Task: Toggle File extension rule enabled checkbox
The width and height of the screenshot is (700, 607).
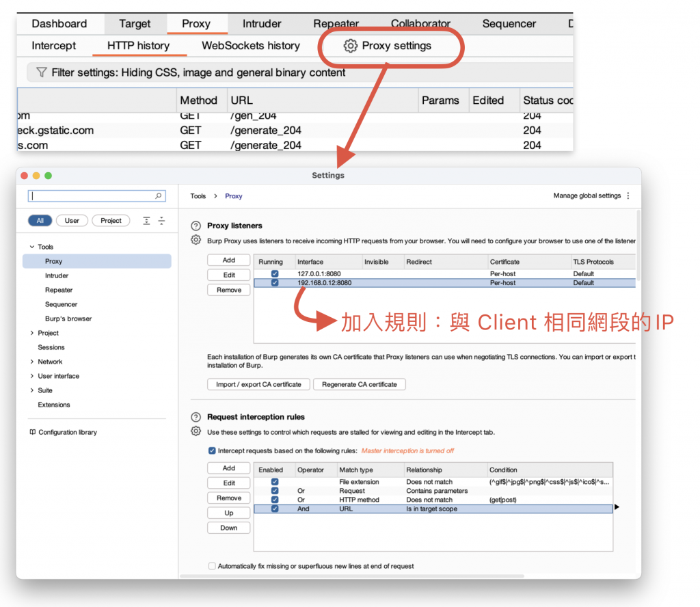Action: (x=275, y=482)
